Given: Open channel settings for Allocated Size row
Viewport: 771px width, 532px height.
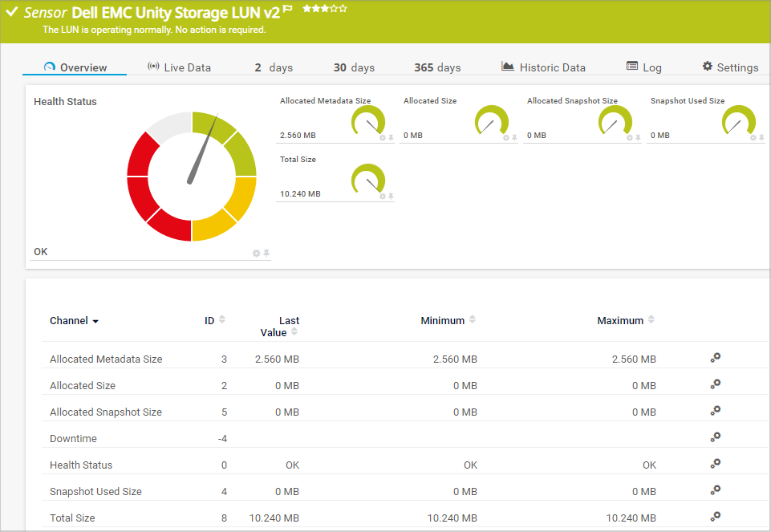Looking at the screenshot, I should [x=716, y=384].
